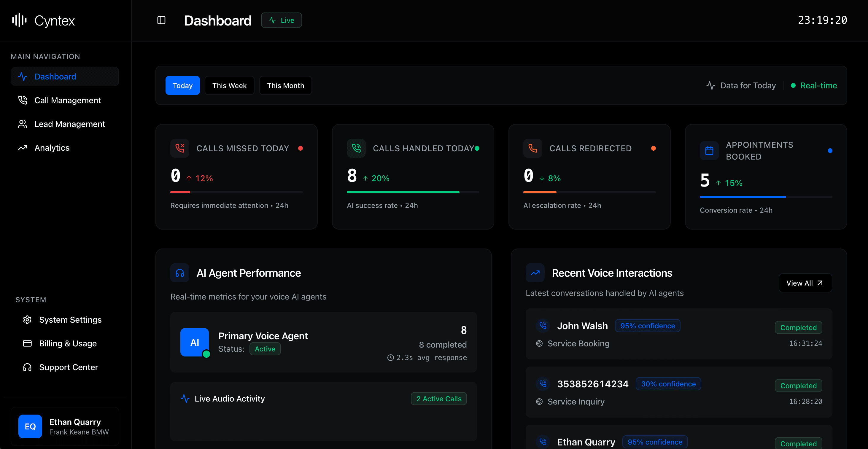This screenshot has height=449, width=868.
Task: Click the calendar icon in Appointments Booked card
Action: (x=709, y=151)
